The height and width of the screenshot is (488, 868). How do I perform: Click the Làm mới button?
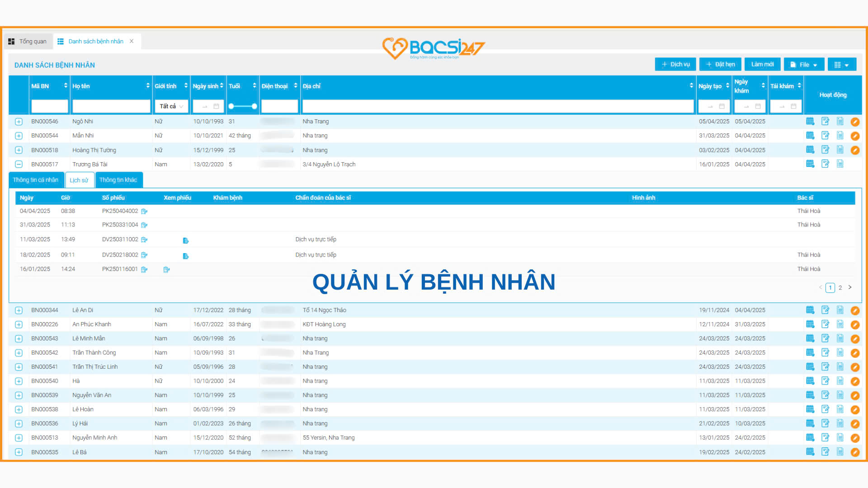tap(762, 65)
